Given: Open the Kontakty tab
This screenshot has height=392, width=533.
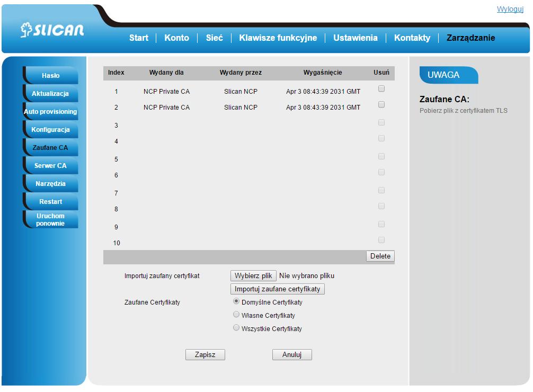Looking at the screenshot, I should pos(412,38).
